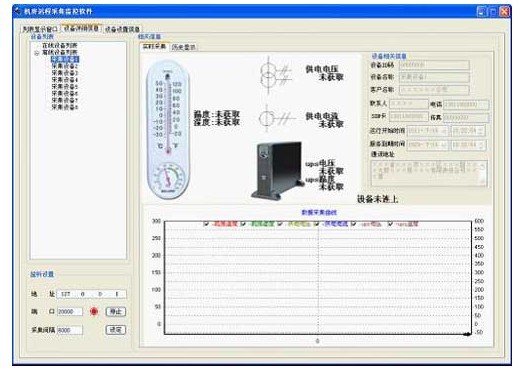Select 采集设备1 in the tree

[x=65, y=59]
